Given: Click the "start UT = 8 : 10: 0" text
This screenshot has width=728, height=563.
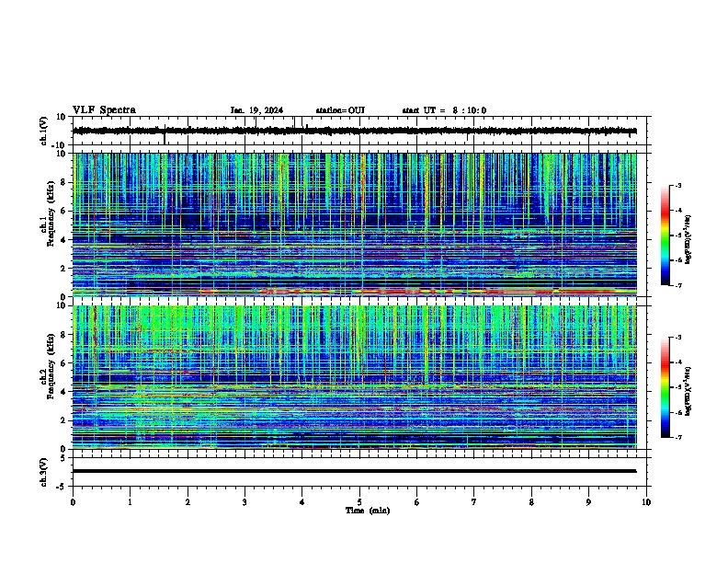Looking at the screenshot, I should (x=444, y=110).
